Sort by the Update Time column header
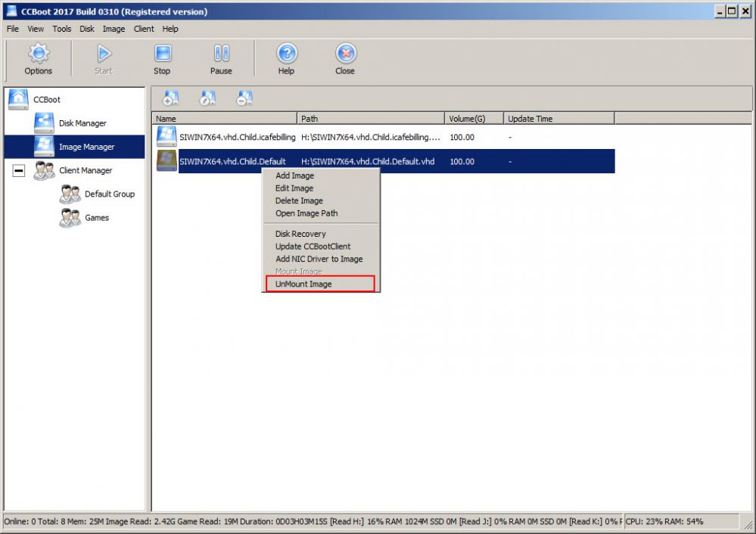Screen dimensions: 756x534 pos(559,119)
